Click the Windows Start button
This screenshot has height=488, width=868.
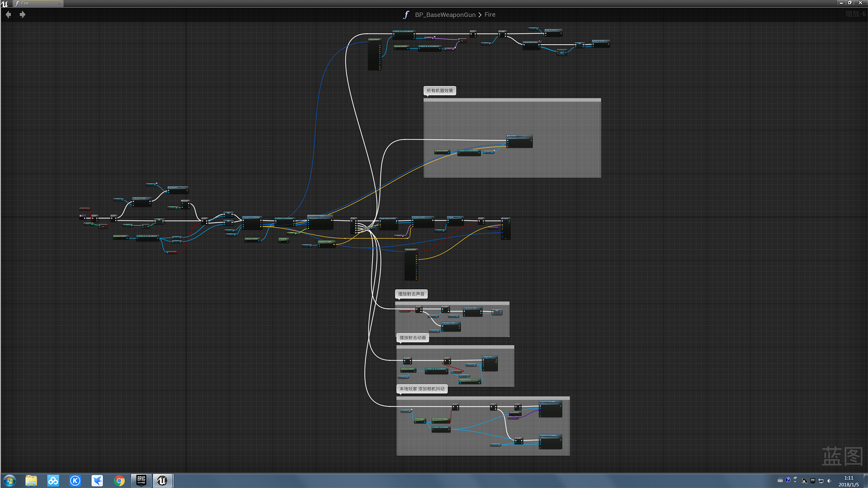[9, 480]
